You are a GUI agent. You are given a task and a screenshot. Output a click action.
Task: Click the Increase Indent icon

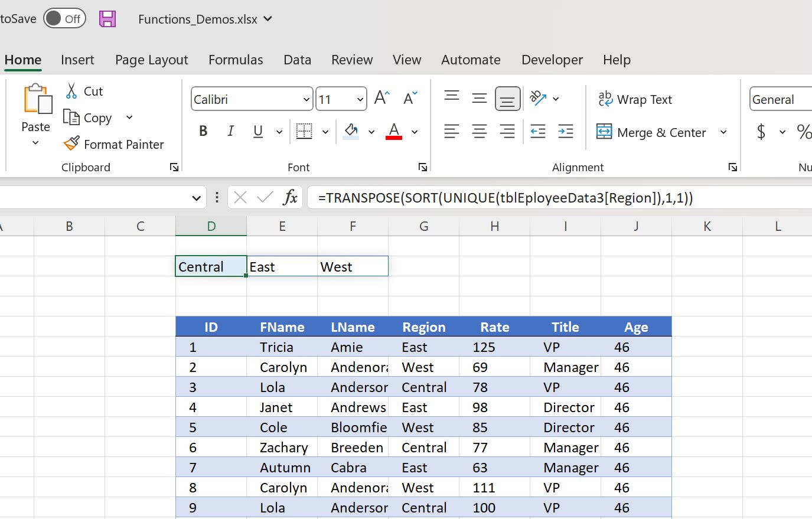565,131
